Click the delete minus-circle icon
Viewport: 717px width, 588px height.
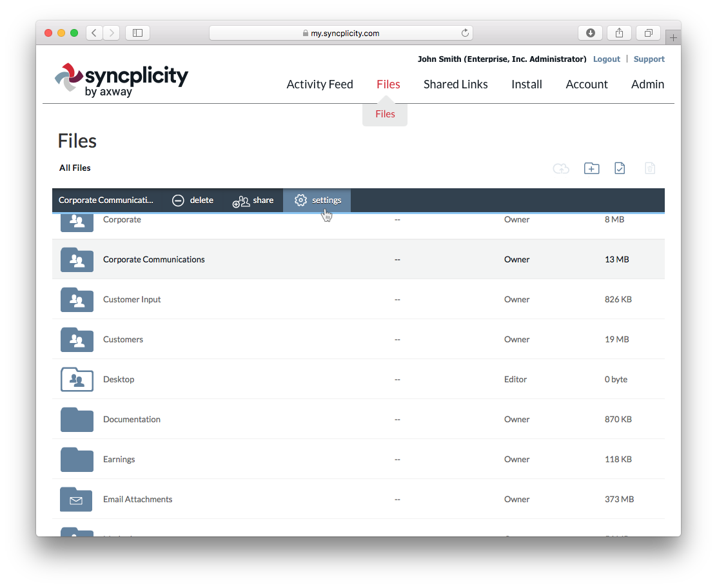[178, 201]
